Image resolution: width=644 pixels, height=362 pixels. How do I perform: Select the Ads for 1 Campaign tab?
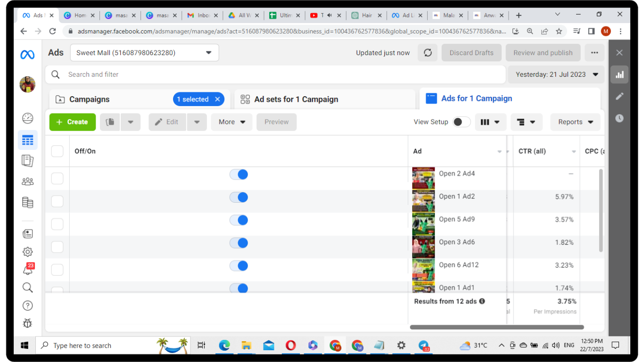510,99
